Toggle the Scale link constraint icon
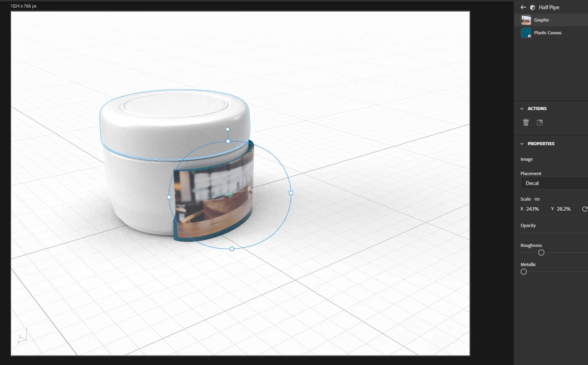 (537, 199)
